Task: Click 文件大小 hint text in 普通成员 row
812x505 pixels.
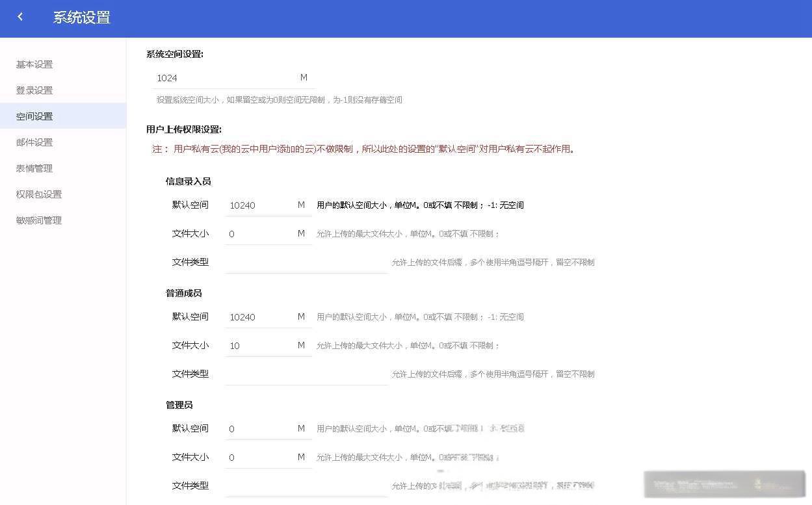Action: (408, 346)
